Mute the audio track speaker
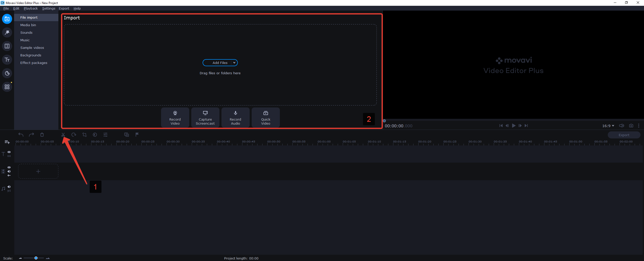The image size is (644, 261). [x=9, y=187]
